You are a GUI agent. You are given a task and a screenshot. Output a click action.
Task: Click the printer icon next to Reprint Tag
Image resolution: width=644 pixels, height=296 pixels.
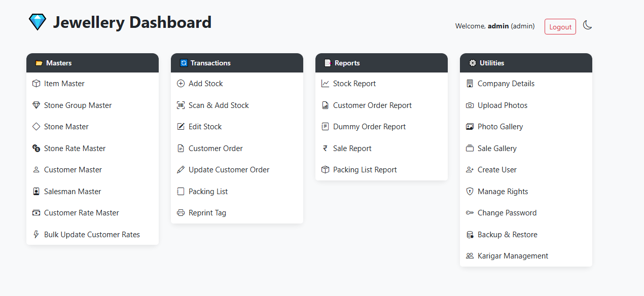pos(181,212)
